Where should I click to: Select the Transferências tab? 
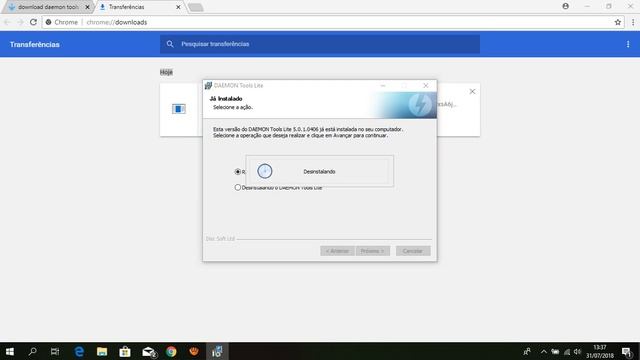[x=139, y=7]
